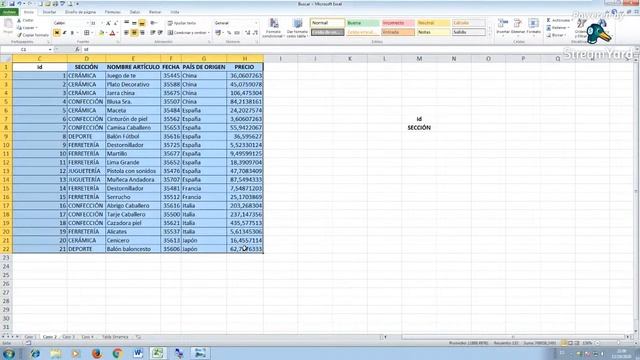Apply the Entrada cell style
Viewport: 640px width, 360px height.
point(398,32)
